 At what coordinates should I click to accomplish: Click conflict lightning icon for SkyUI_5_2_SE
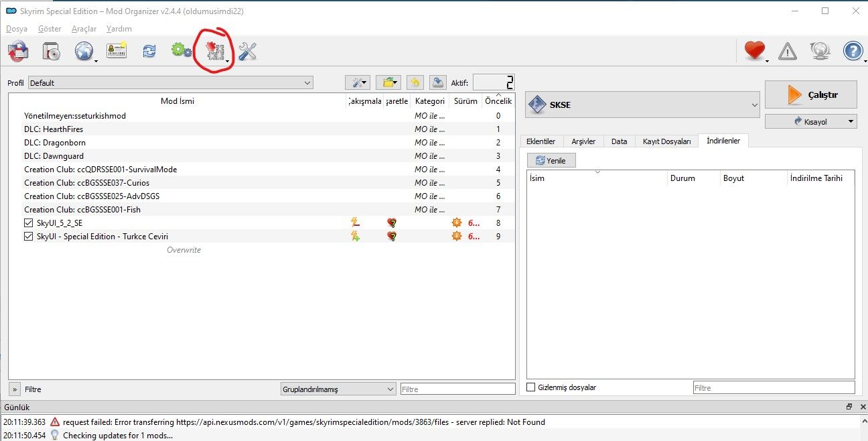(355, 223)
